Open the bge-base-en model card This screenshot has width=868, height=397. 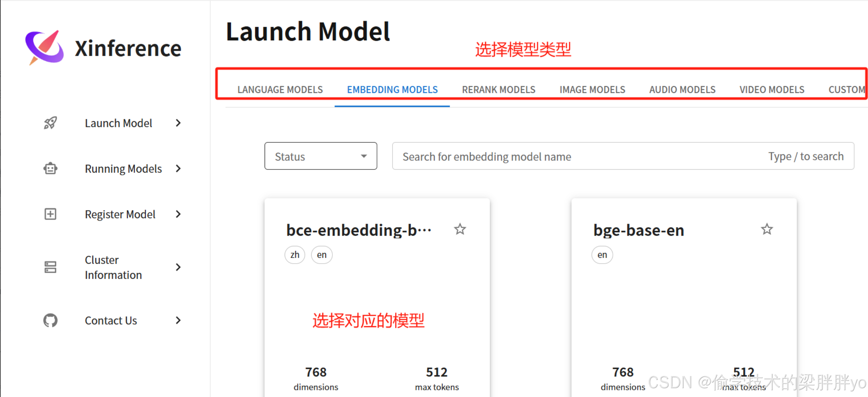(684, 297)
